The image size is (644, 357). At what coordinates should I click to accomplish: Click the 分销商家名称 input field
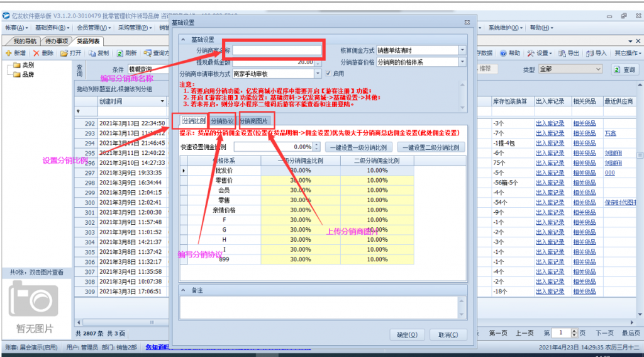coord(277,50)
